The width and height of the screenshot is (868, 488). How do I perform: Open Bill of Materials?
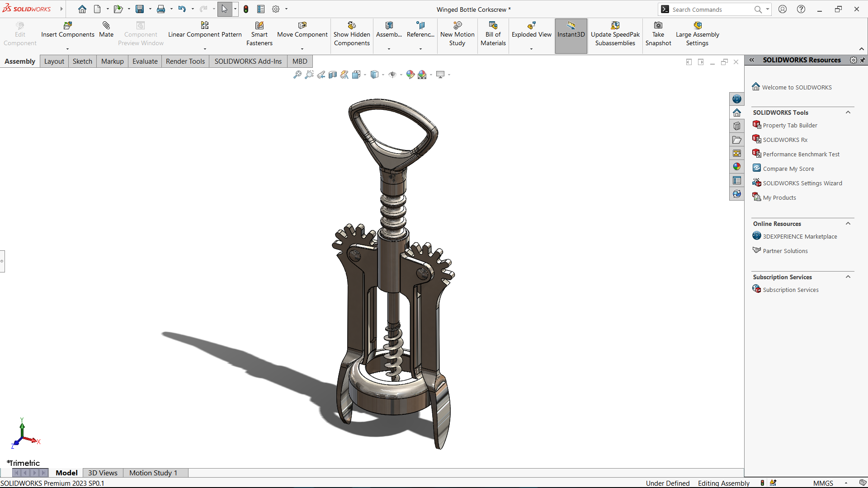click(x=493, y=34)
